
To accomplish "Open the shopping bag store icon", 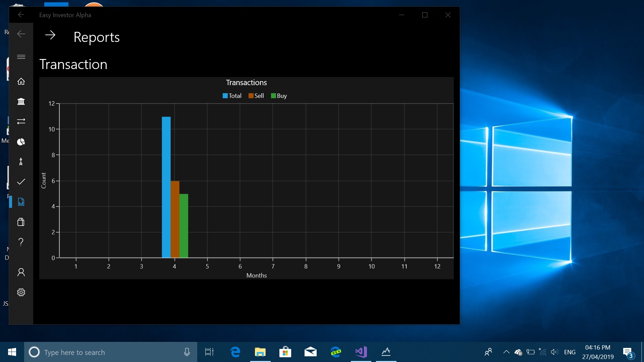I will pyautogui.click(x=21, y=222).
